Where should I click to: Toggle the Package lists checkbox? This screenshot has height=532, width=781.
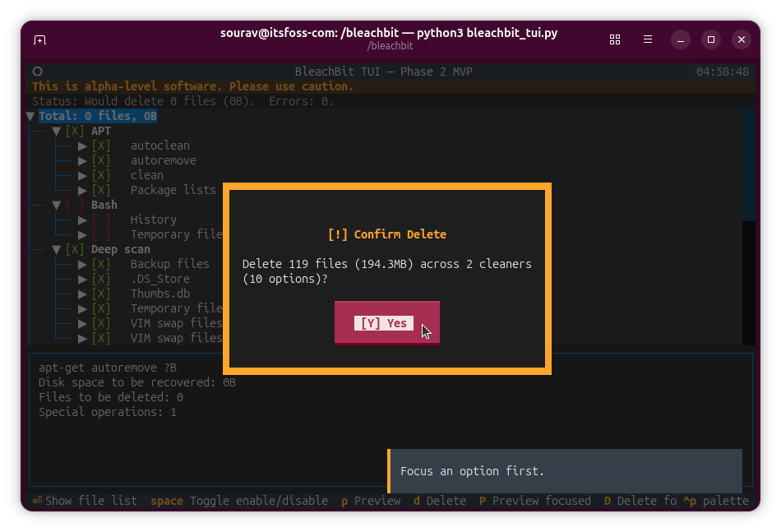tap(101, 190)
